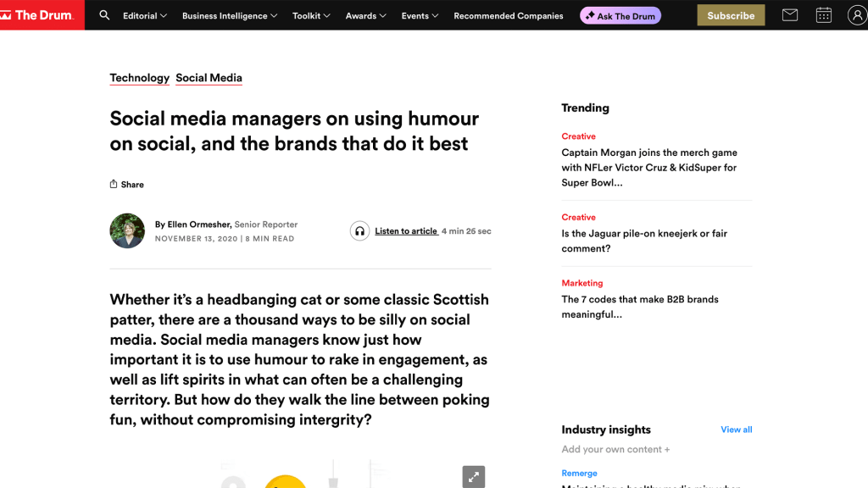Click The Drum logo
Screen dimensions: 868x488
(37, 15)
